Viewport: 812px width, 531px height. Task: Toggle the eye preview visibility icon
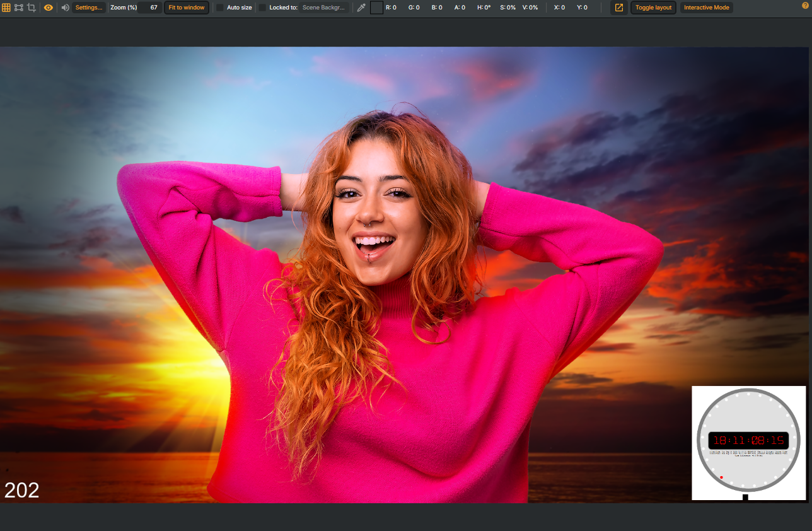(49, 8)
